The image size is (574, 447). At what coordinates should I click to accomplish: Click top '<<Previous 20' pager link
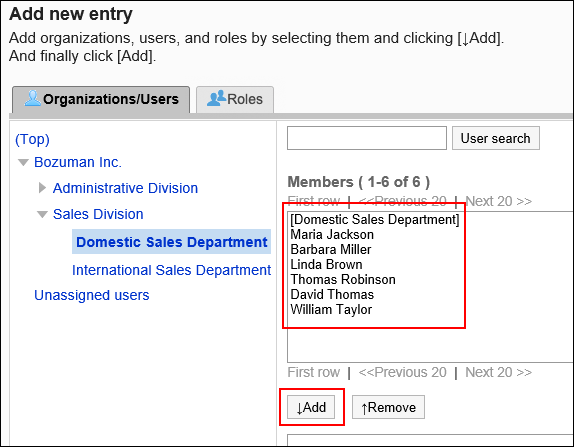coord(402,201)
